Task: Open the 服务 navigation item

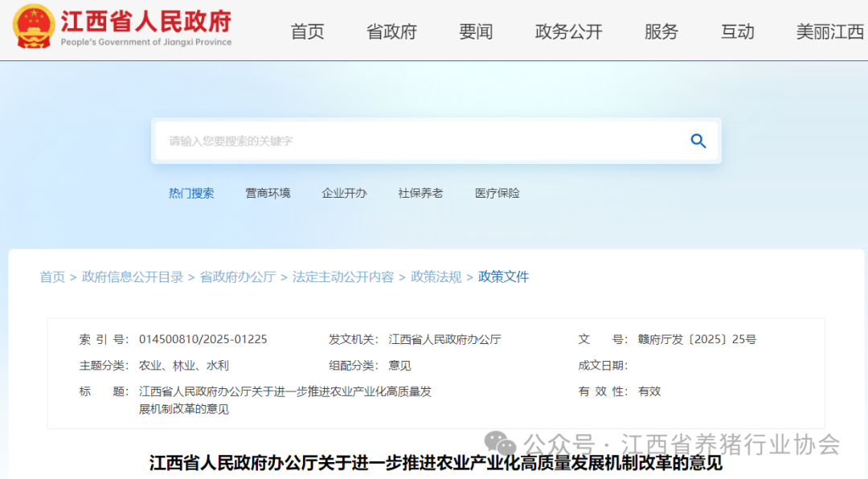Action: [x=661, y=32]
